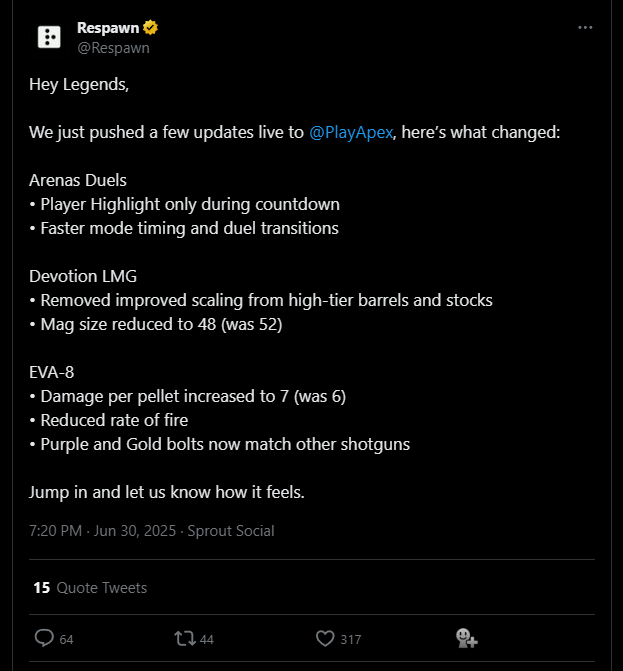Open the three-dot more options menu
This screenshot has height=671, width=623.
pos(585,28)
